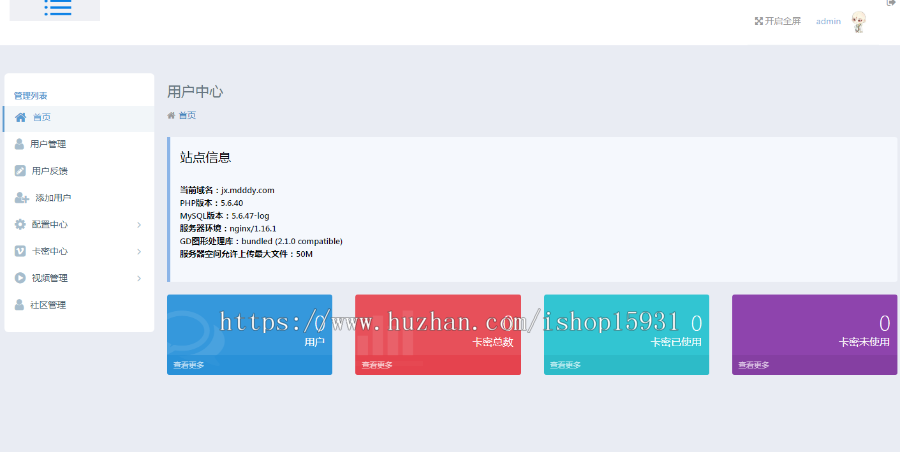Click the 首页 breadcrumb link
The height and width of the screenshot is (452, 900).
click(187, 115)
